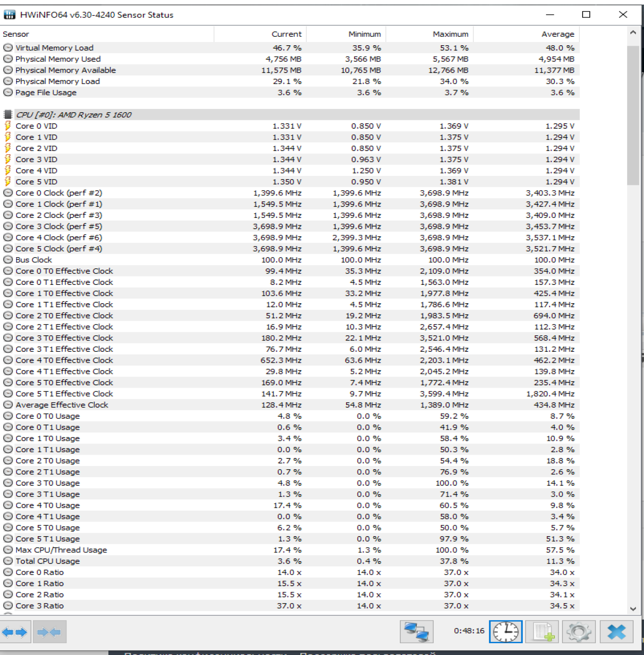
Task: Select the Core 2 T1 Usage row label
Action: [48, 472]
